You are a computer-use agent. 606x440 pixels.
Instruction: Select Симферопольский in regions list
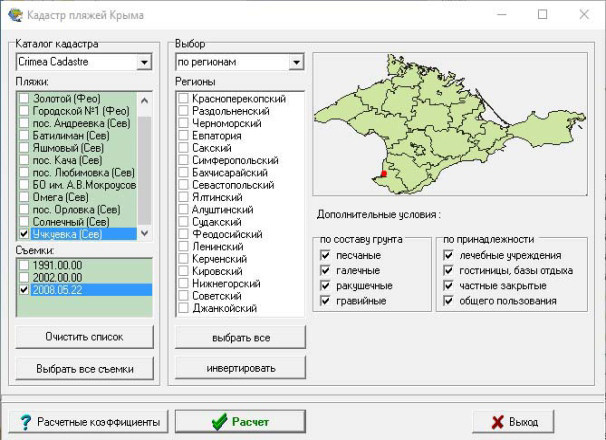(235, 160)
